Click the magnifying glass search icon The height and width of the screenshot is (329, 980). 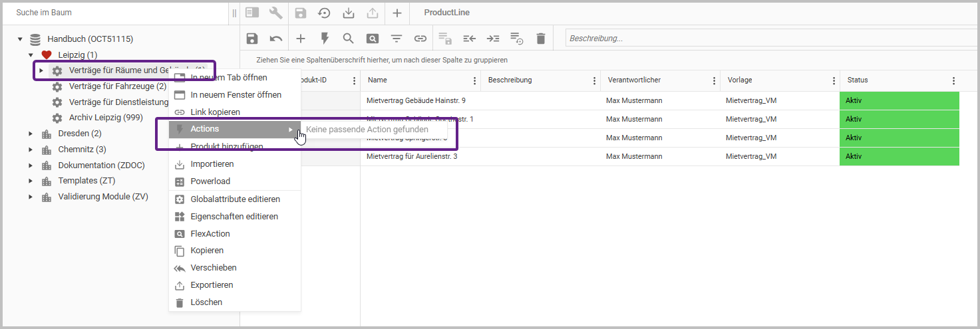pyautogui.click(x=348, y=39)
